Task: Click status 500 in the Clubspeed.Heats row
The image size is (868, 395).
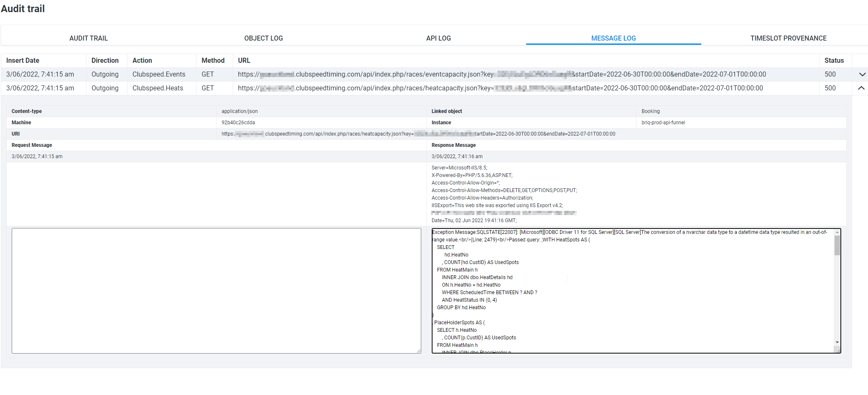Action: click(830, 88)
